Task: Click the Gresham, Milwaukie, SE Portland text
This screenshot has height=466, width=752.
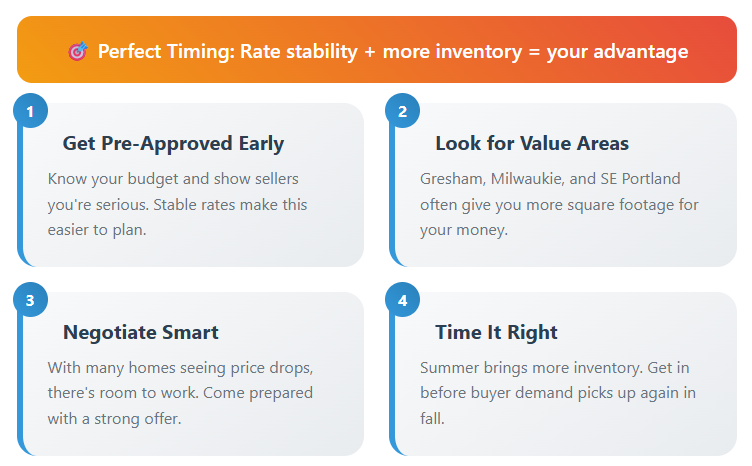Action: click(559, 204)
